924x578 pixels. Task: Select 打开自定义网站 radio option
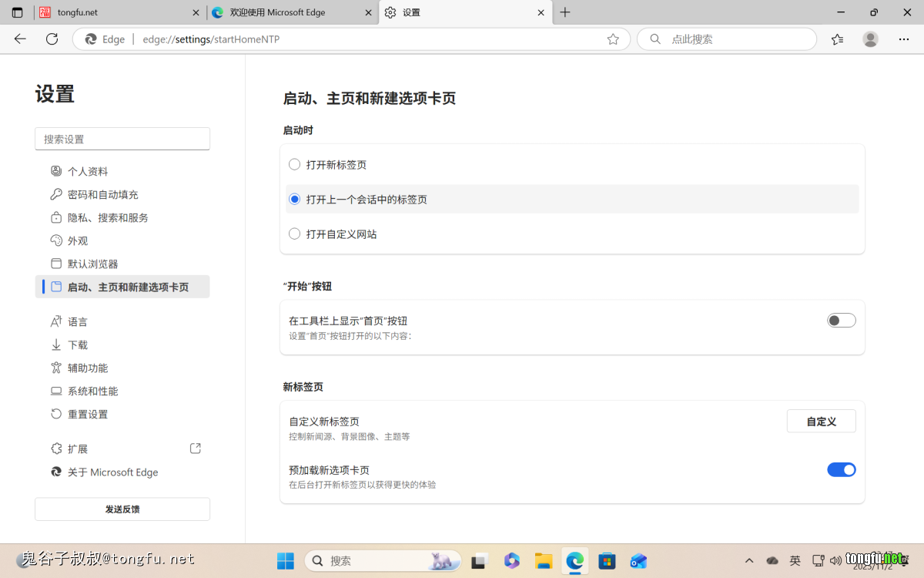click(294, 234)
